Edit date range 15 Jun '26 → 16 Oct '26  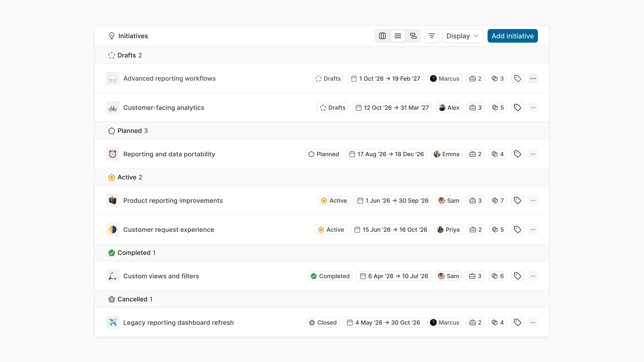390,230
